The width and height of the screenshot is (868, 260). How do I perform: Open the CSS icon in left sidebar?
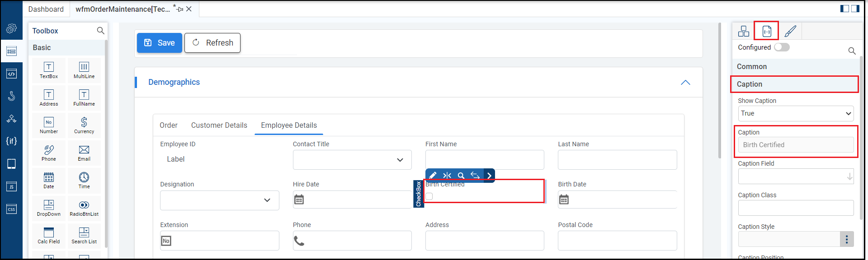point(11,209)
